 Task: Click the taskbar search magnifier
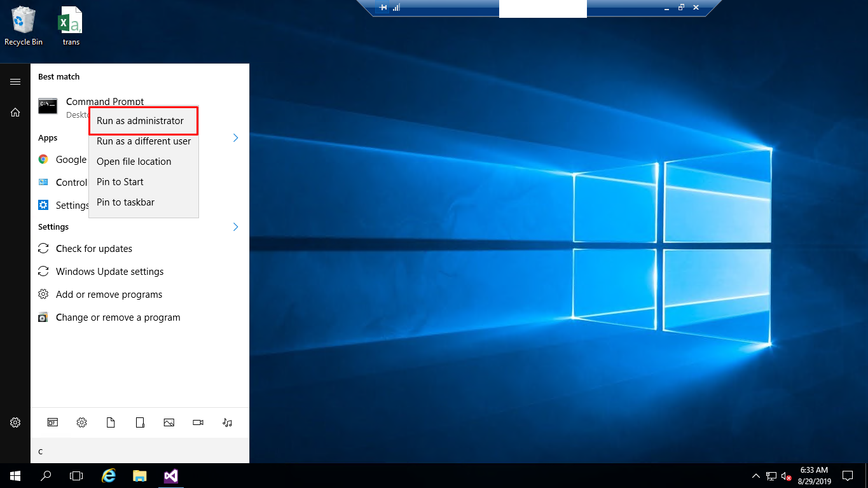[46, 476]
